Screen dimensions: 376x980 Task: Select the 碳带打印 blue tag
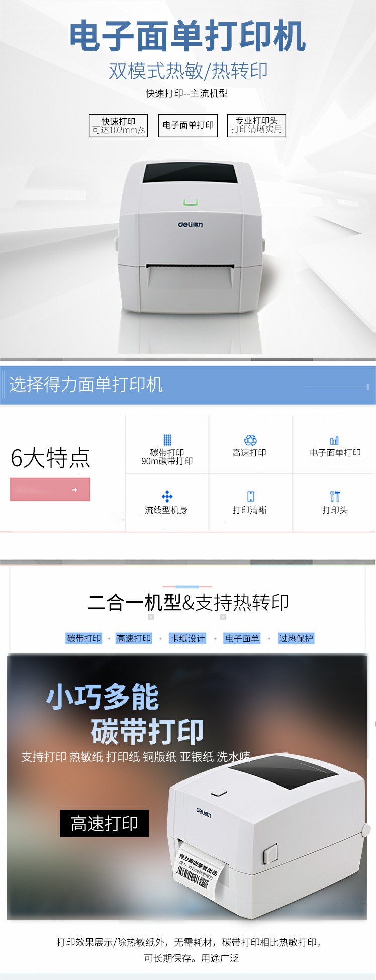pos(84,638)
